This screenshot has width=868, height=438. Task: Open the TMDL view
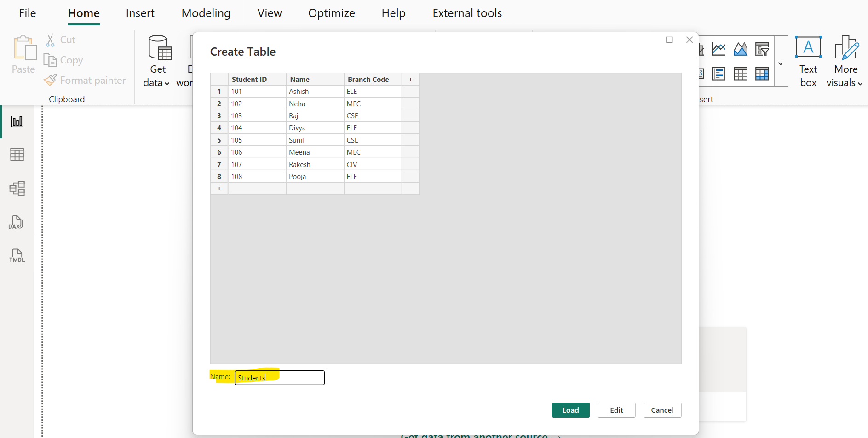[17, 256]
